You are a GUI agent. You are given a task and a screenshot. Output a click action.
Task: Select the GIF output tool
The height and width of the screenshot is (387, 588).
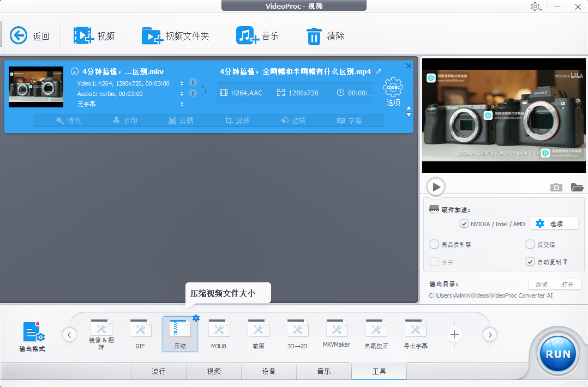(140, 333)
